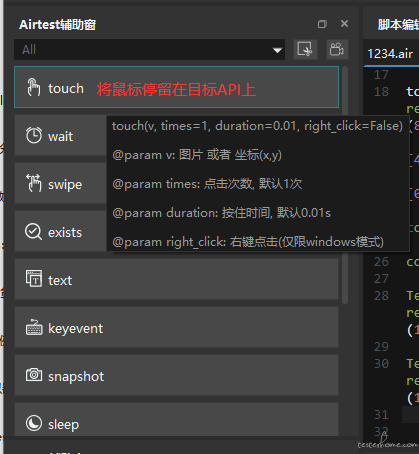The image size is (419, 454).
Task: Float the Airtest assistant panel
Action: pos(322,24)
